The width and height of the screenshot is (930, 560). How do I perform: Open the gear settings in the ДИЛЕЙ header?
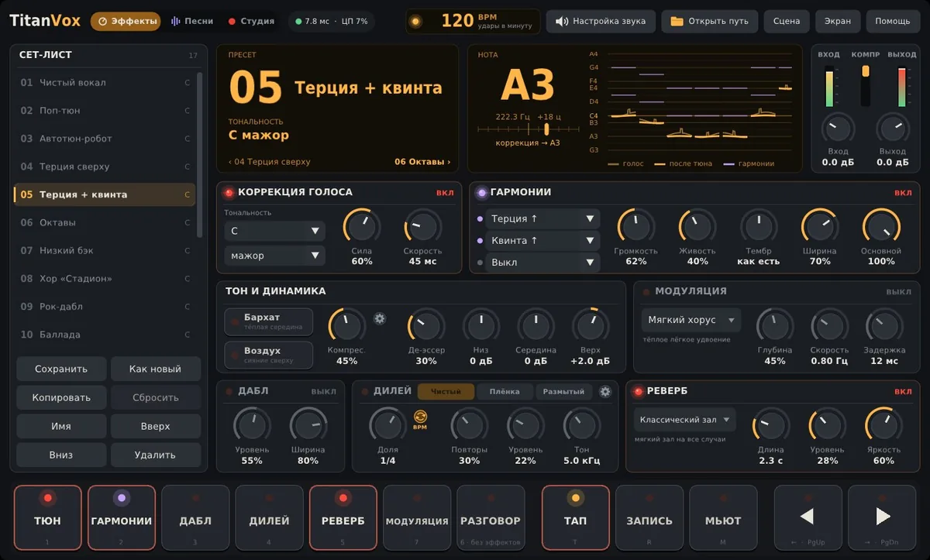click(605, 392)
